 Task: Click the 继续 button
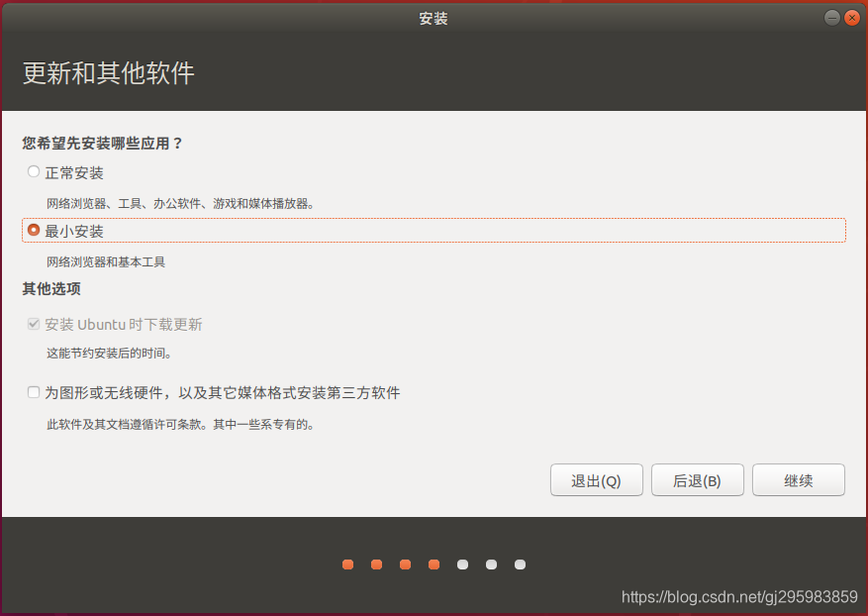pos(799,480)
